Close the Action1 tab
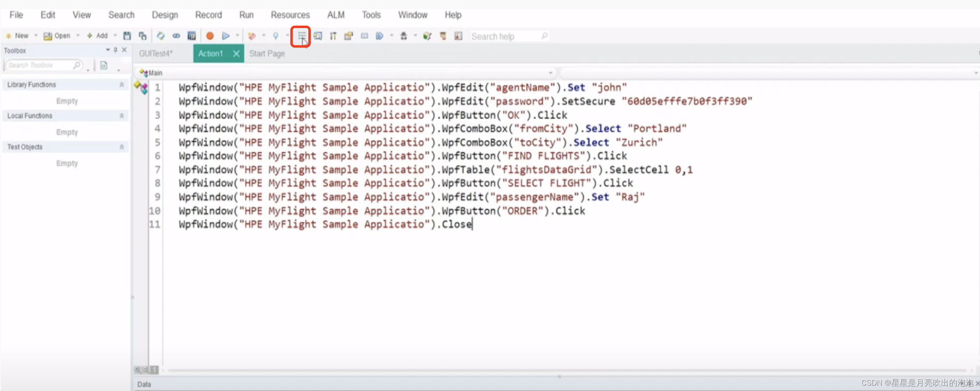The height and width of the screenshot is (391, 980). coord(236,54)
